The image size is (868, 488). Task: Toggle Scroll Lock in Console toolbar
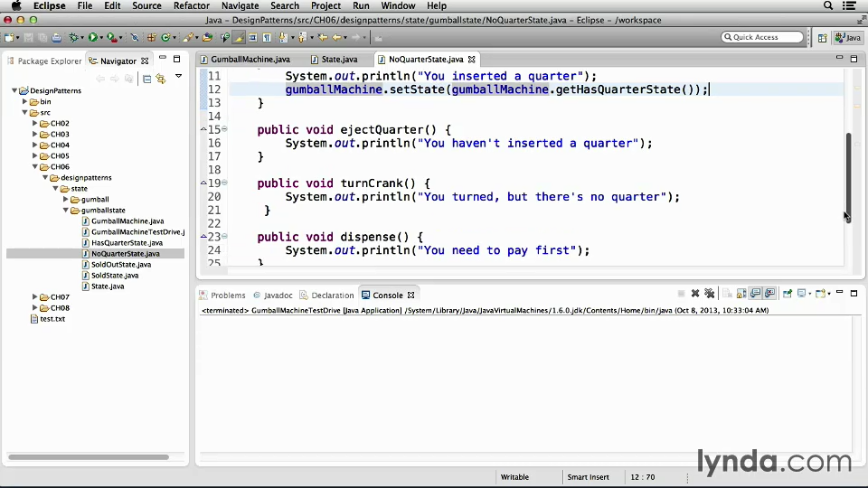click(741, 293)
